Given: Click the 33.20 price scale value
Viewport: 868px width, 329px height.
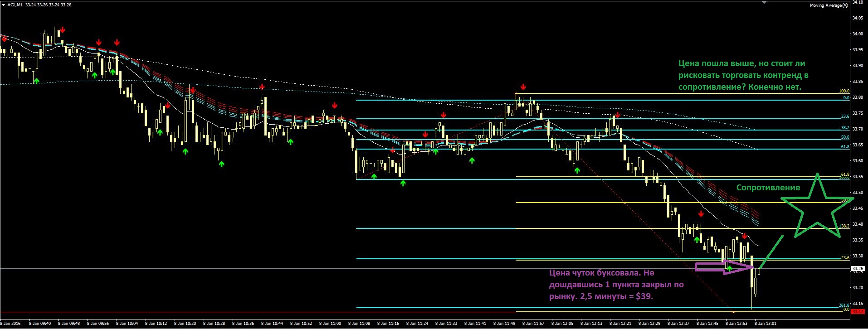Looking at the screenshot, I should (x=858, y=288).
